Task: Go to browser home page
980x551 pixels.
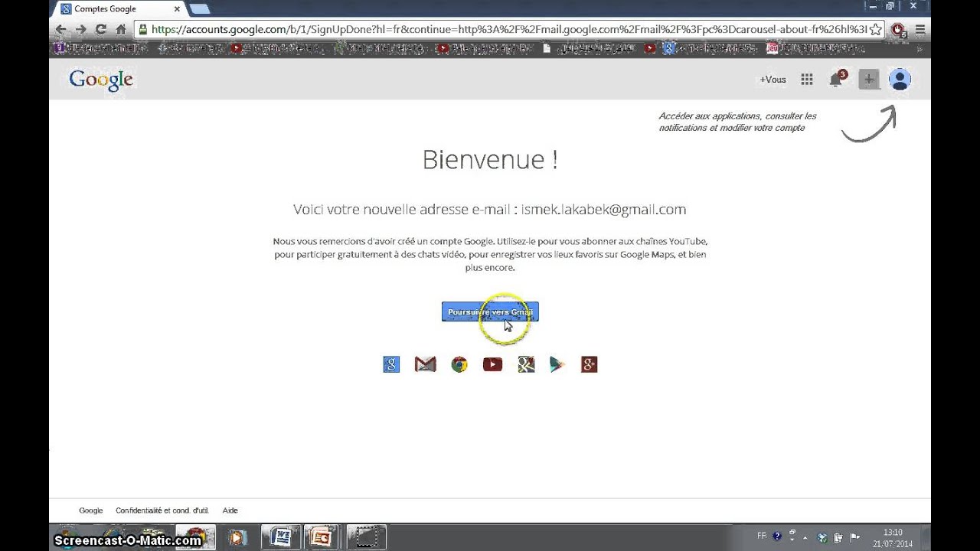Action: point(121,30)
